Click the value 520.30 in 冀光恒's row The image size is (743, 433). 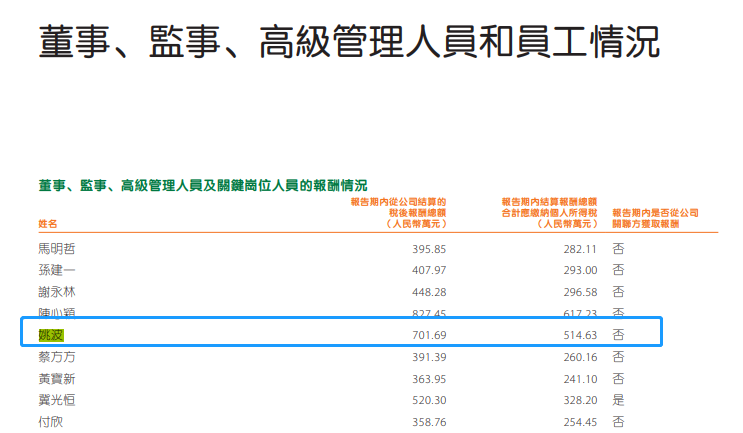pyautogui.click(x=429, y=400)
